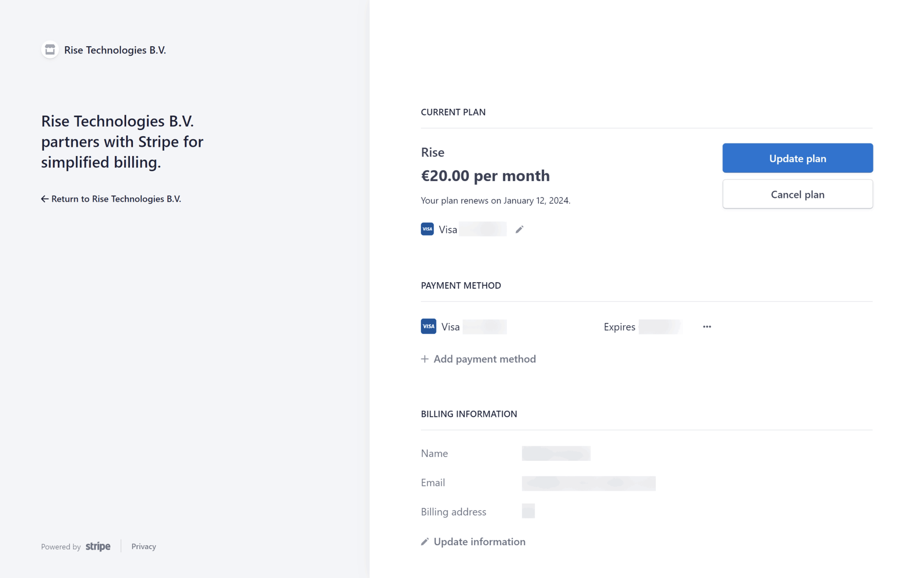Click the pencil icon beside Update information
924x578 pixels.
pyautogui.click(x=424, y=542)
